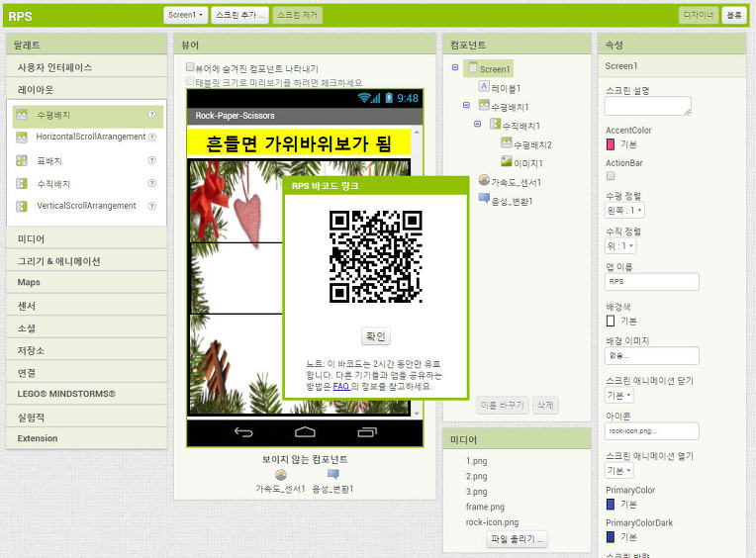Screen dimensions: 756x558
Task: Select Screen1 icon in component tree
Action: coord(473,68)
